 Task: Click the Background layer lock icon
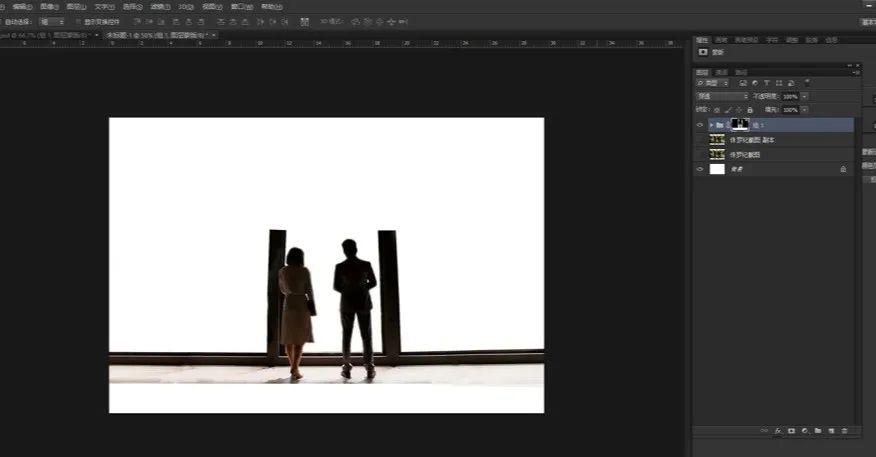pos(843,169)
